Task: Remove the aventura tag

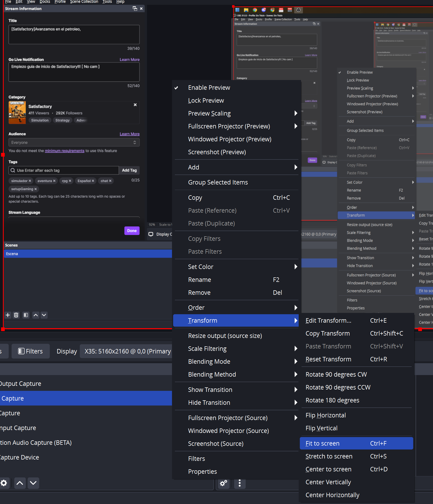Action: [54, 181]
